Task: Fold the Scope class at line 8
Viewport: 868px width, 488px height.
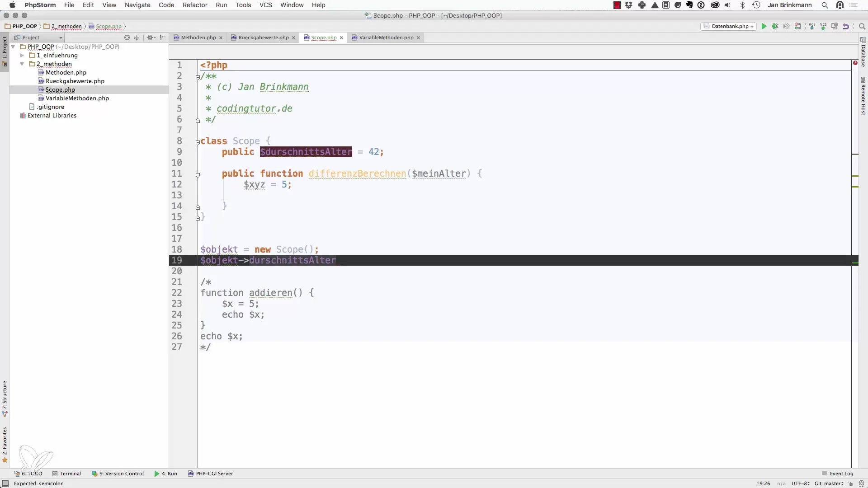Action: tap(198, 142)
